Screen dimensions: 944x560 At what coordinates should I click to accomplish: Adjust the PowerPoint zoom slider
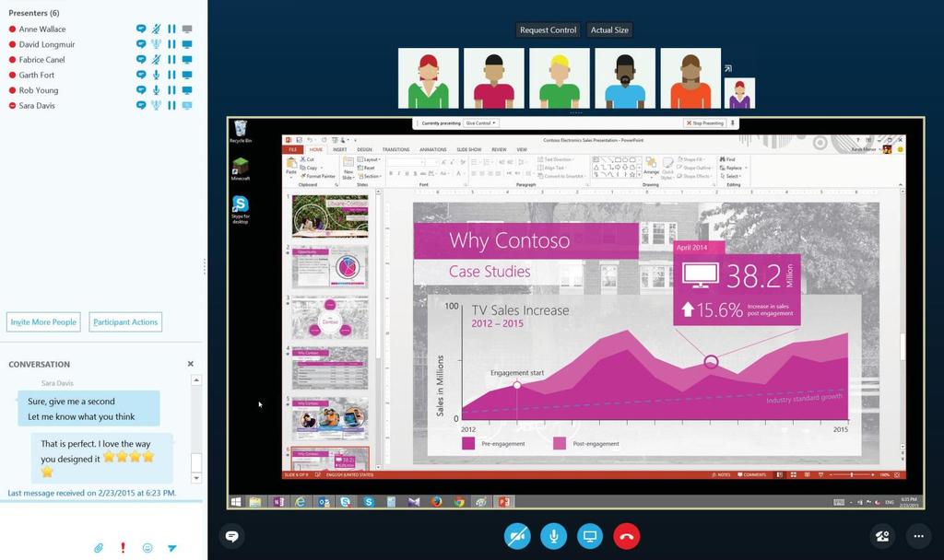(x=851, y=475)
